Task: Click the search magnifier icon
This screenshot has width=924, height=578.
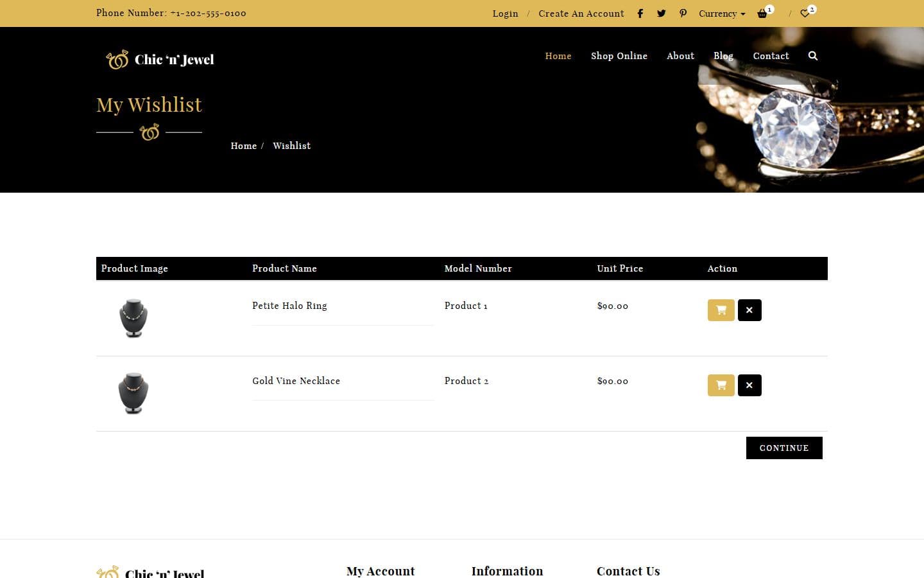Action: pos(813,56)
